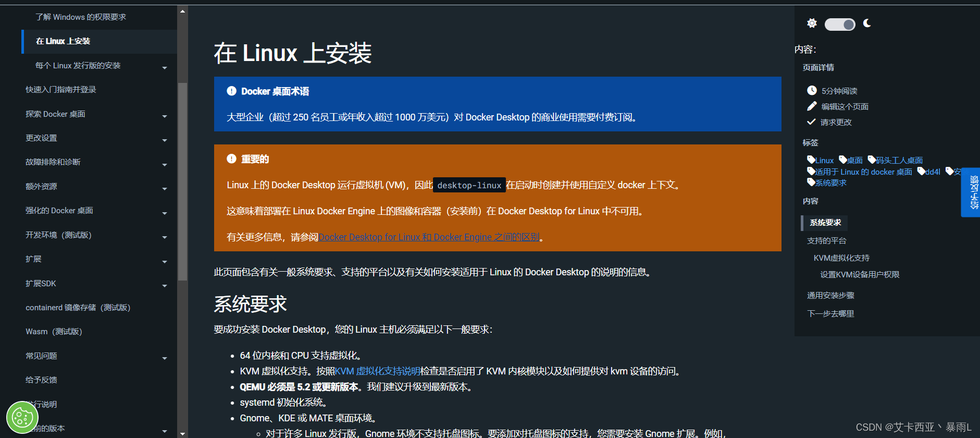The image size is (980, 438).
Task: Expand 开发环境（测试版）section
Action: coord(165,237)
